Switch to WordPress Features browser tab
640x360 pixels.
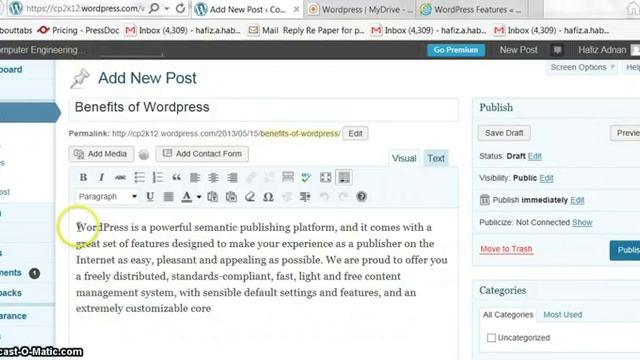[x=472, y=9]
